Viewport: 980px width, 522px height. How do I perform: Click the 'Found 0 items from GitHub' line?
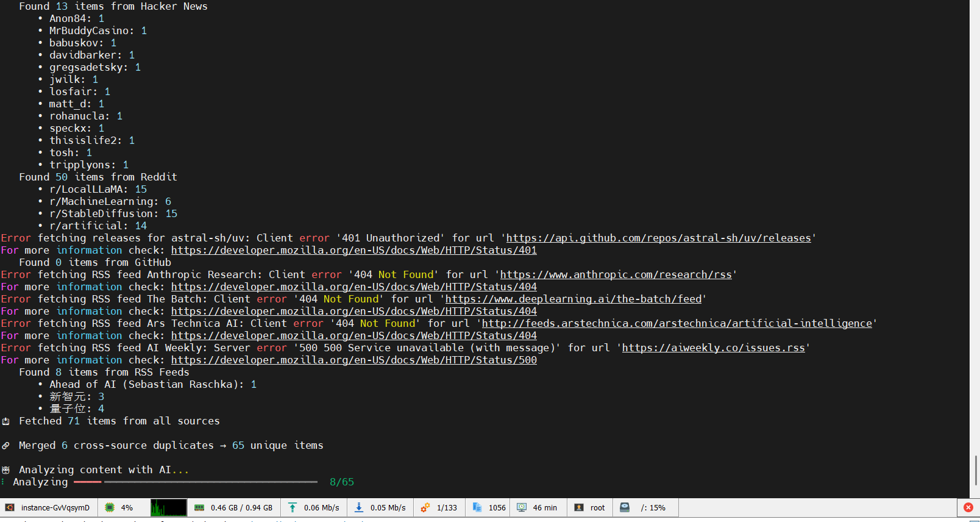95,262
